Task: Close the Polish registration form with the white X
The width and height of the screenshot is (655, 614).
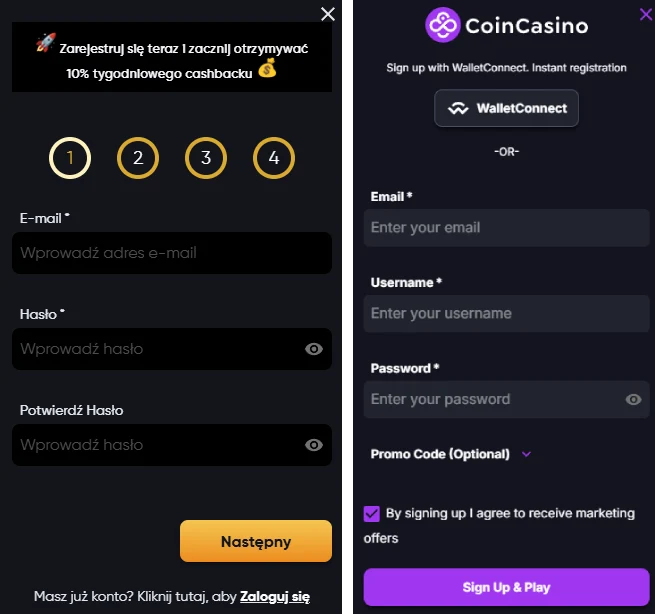Action: tap(328, 14)
